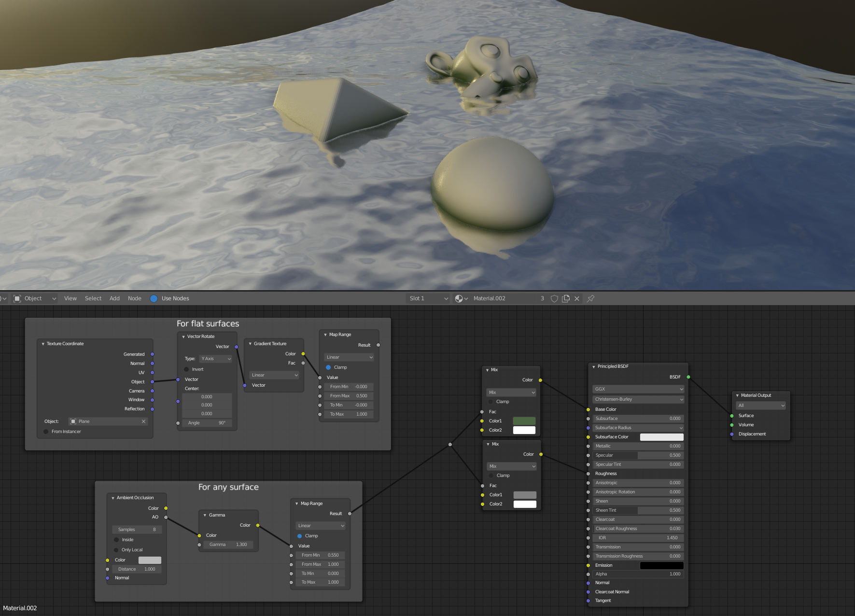The image size is (855, 616).
Task: Click the Ambient Occlusion Color swatch
Action: tap(150, 560)
